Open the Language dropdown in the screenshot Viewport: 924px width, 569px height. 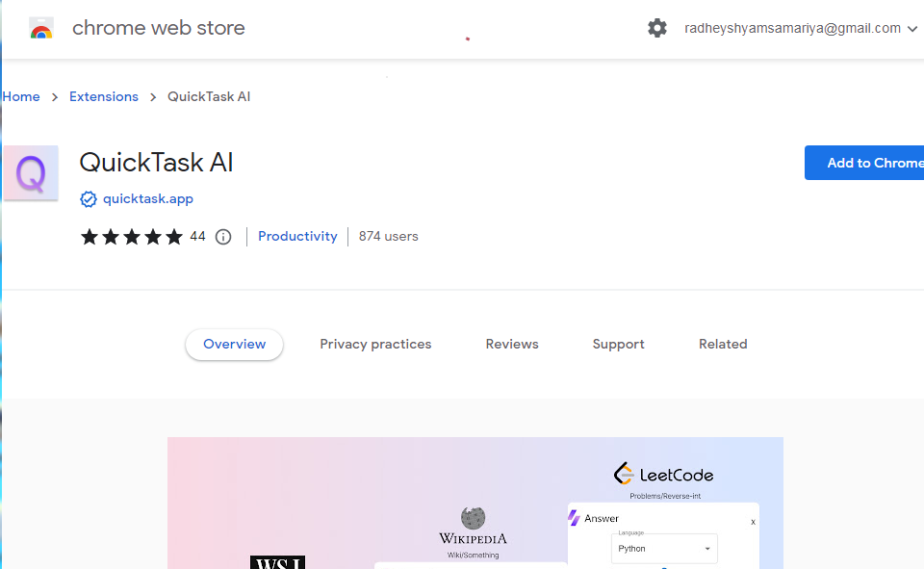(664, 548)
